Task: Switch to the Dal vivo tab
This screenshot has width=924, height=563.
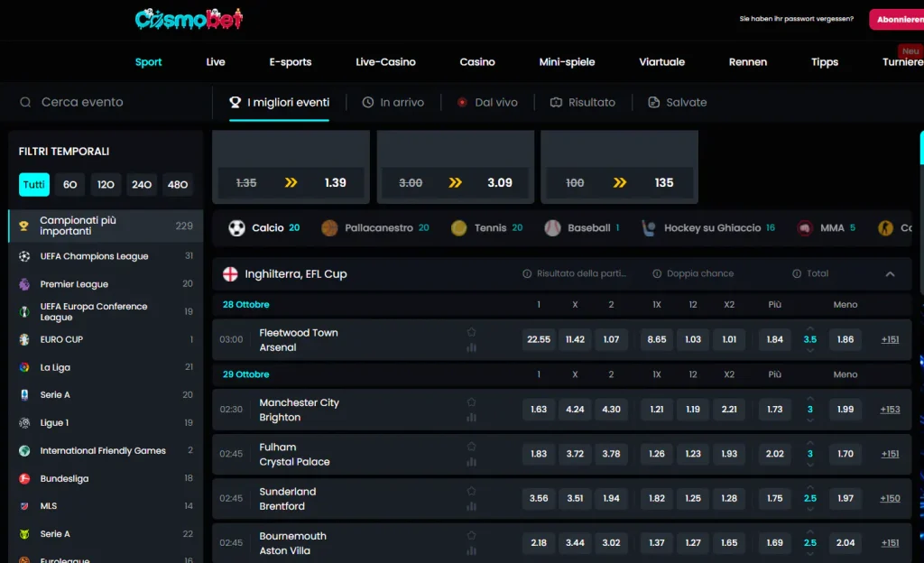Action: (487, 103)
